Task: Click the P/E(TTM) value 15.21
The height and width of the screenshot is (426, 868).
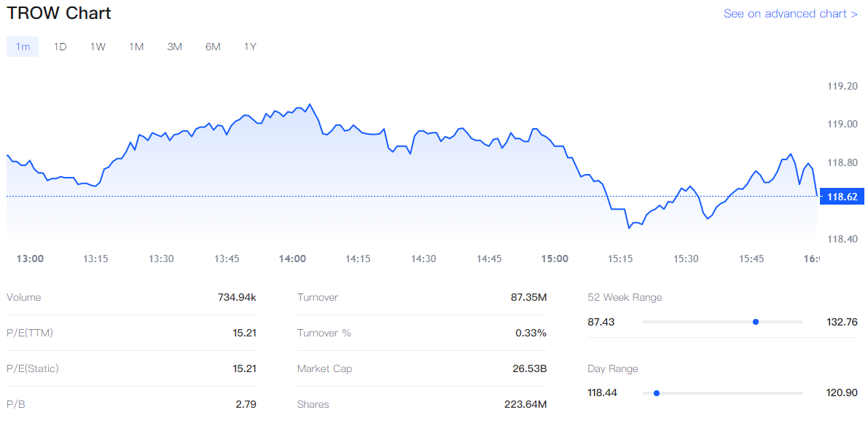Action: point(244,333)
